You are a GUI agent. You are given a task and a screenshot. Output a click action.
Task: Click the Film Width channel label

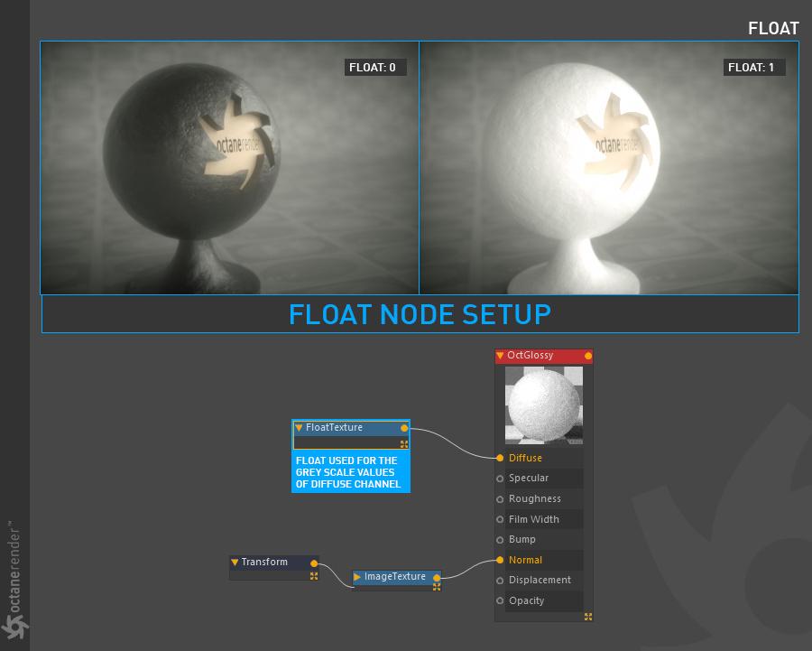click(x=533, y=519)
